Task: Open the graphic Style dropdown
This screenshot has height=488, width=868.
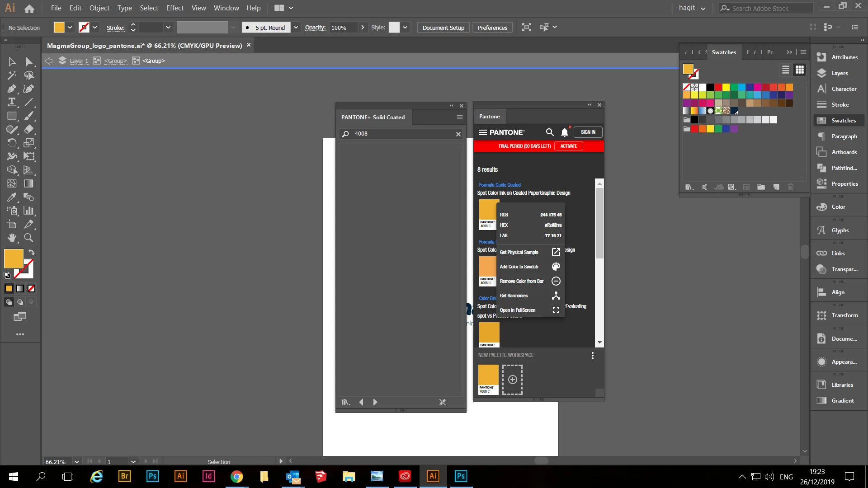Action: pos(405,28)
